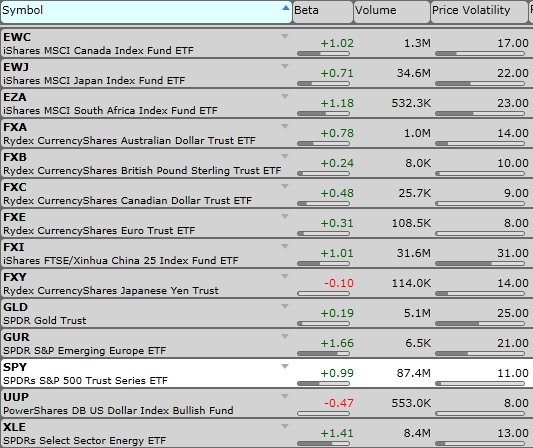Click SPDR Gold Trust name
Screen dimensions: 533x448
(45, 321)
